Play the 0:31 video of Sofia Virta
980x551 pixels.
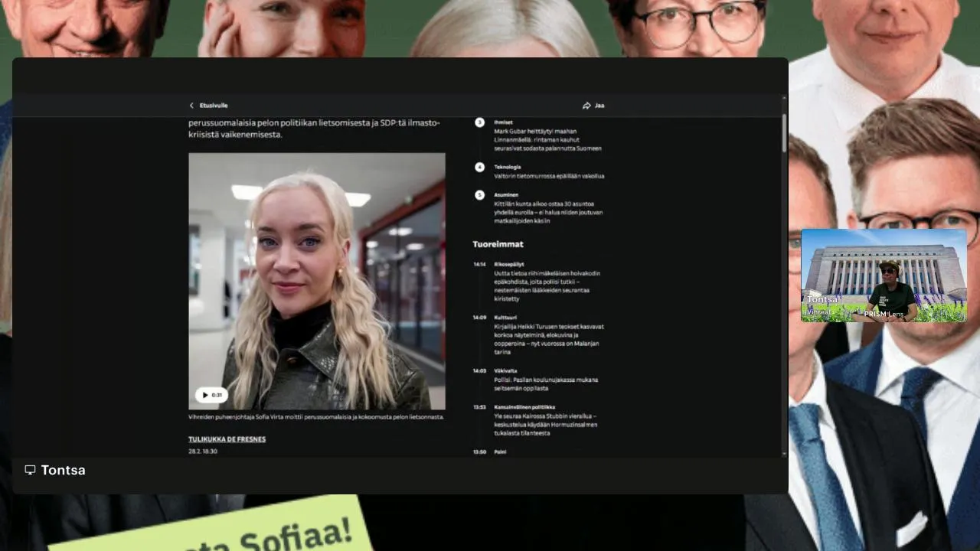(x=211, y=395)
